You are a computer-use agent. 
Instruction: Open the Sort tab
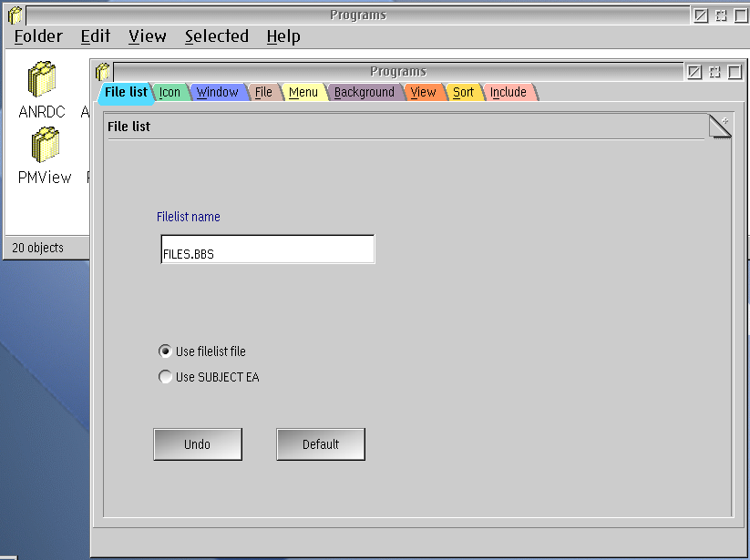pos(463,92)
